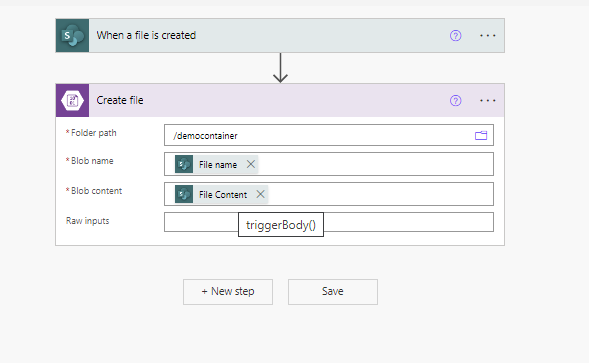Click the Raw inputs label
The width and height of the screenshot is (589, 363).
point(88,221)
